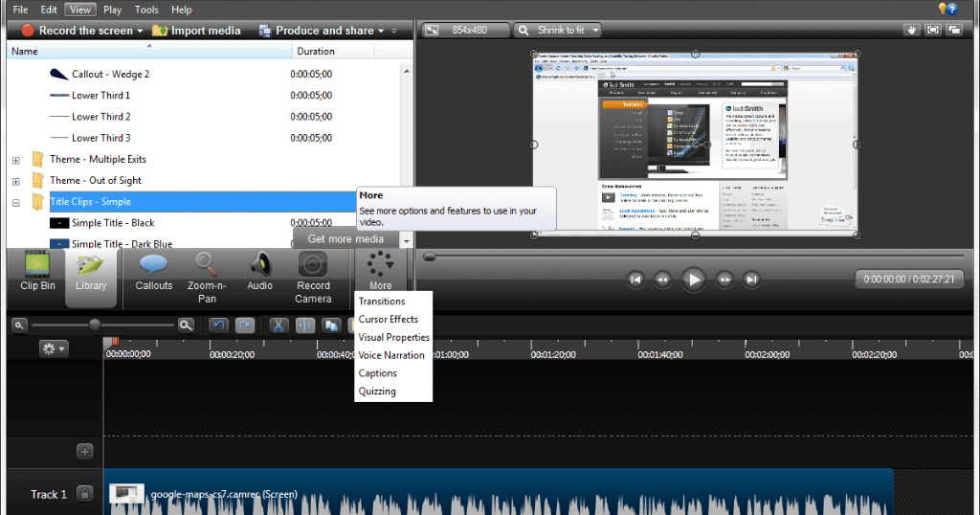The height and width of the screenshot is (515, 980).
Task: Select Captions from the More menu
Action: (377, 373)
